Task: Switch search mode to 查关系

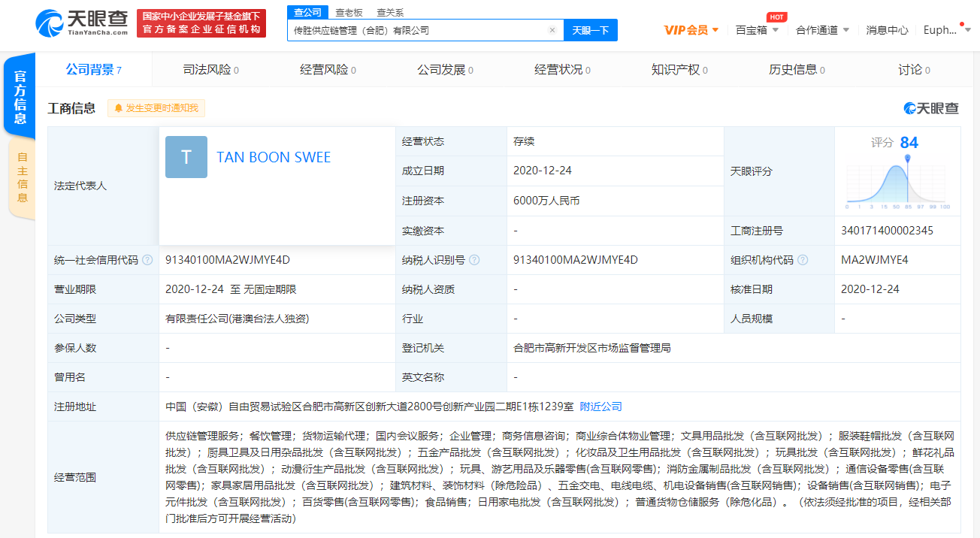Action: pyautogui.click(x=390, y=12)
